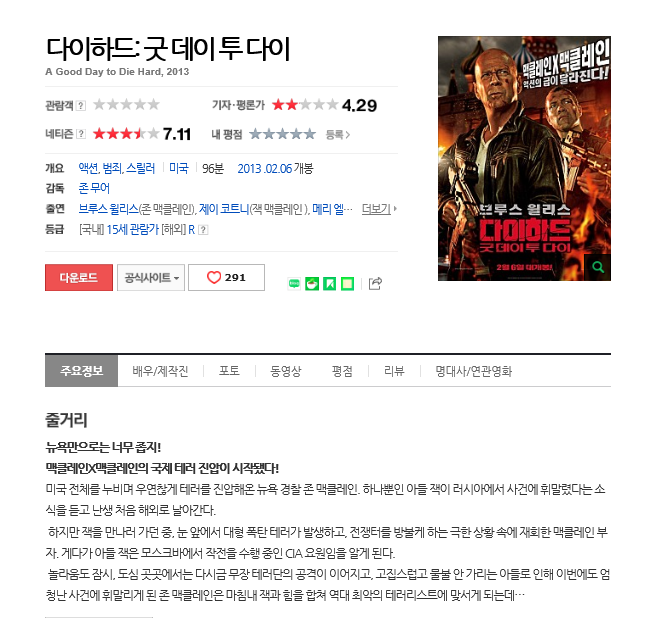Screen dimensions: 647x618
Task: Open the share arrow icon
Action: pos(375,283)
